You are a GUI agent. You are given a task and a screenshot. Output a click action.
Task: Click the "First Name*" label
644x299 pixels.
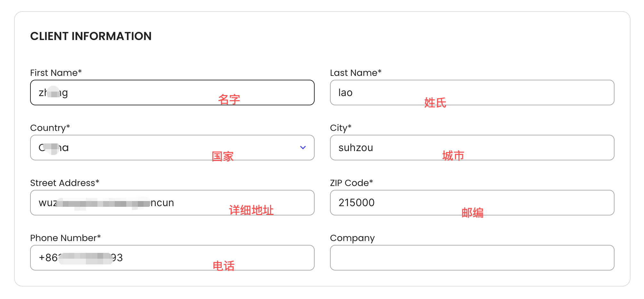coord(56,73)
